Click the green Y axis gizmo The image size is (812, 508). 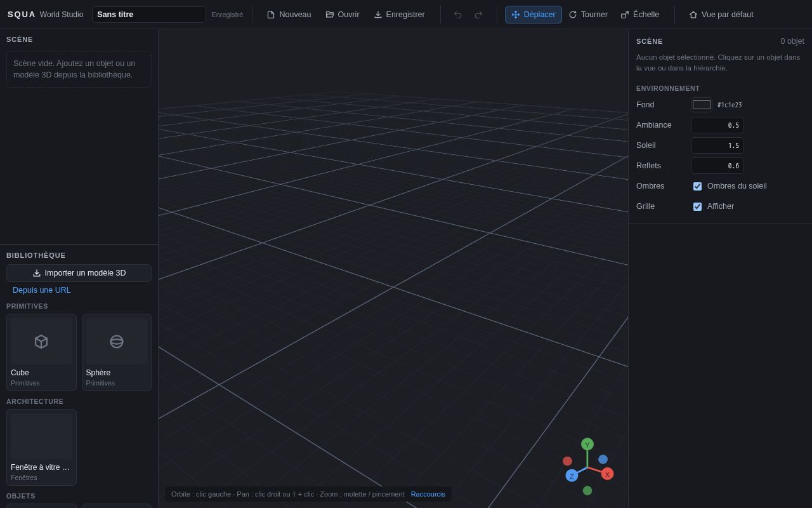pos(587,444)
